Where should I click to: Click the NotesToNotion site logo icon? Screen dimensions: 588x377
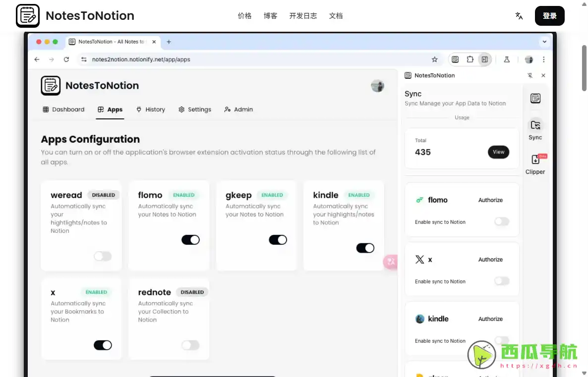(x=27, y=16)
